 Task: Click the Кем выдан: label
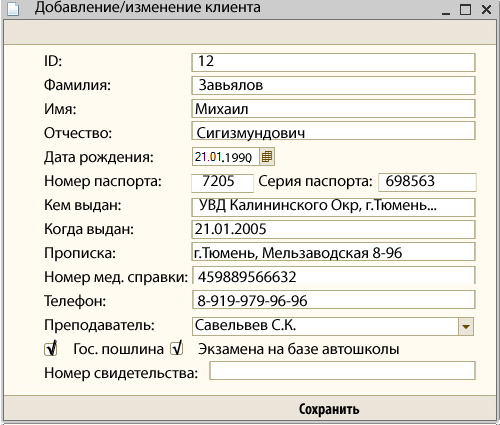click(83, 205)
